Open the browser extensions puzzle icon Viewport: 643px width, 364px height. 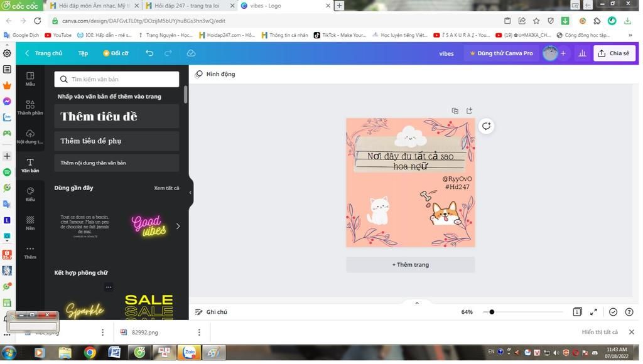[597, 21]
